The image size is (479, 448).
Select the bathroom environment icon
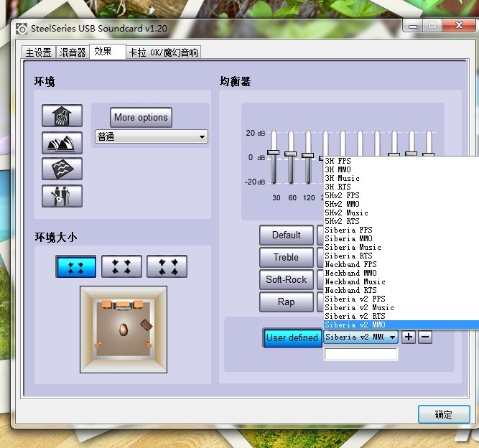pyautogui.click(x=62, y=116)
